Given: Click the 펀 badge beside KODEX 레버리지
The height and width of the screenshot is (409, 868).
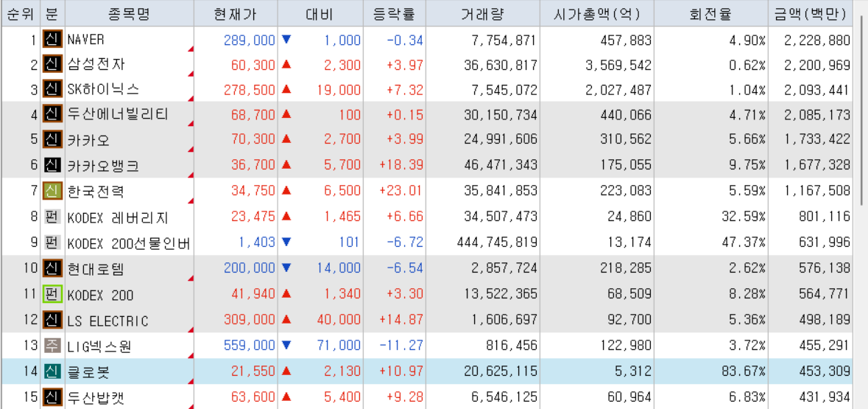Looking at the screenshot, I should (52, 217).
